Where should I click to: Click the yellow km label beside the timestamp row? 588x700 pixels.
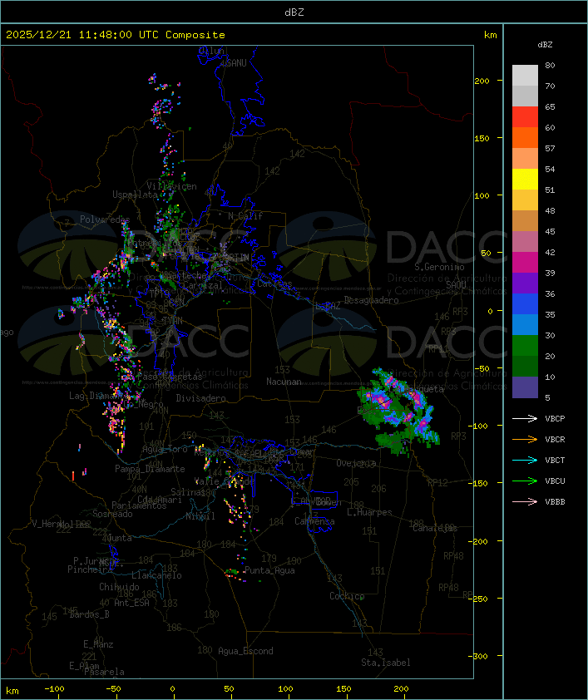click(x=490, y=35)
